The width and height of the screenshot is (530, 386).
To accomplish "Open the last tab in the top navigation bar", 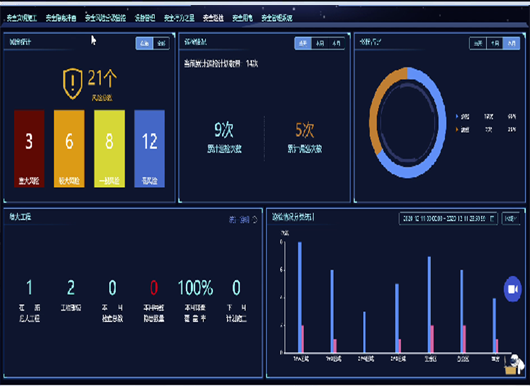I will click(x=277, y=18).
